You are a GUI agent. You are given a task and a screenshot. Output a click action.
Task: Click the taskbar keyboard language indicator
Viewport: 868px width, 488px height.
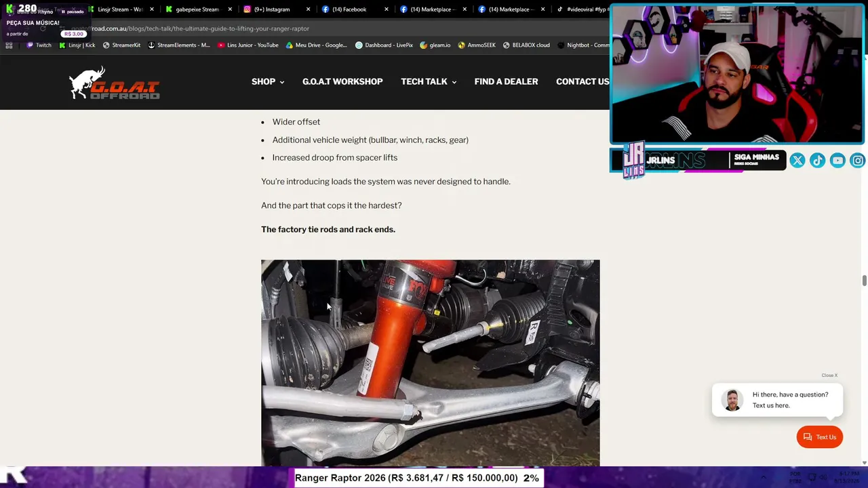click(796, 477)
